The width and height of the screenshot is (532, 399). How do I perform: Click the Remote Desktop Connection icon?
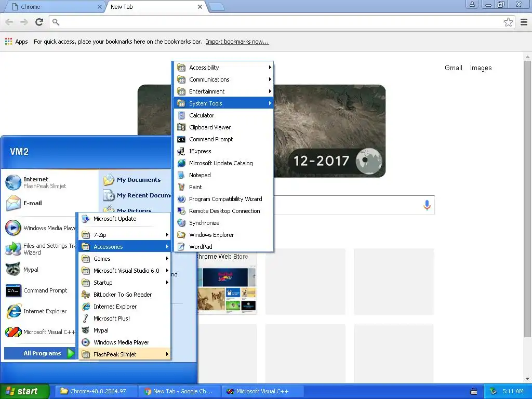[x=181, y=211]
